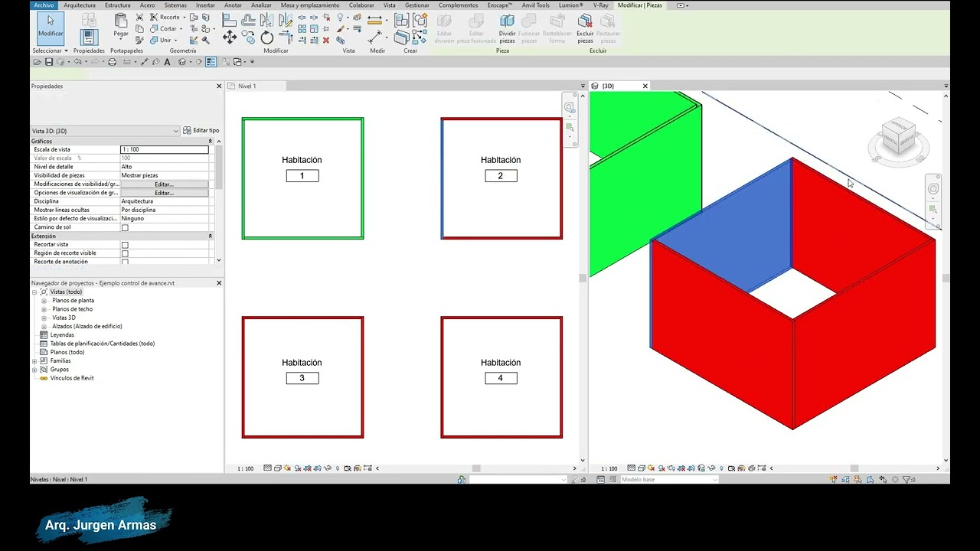Open the Vista 3D: {3D} type selector dropdown
This screenshot has height=551, width=980.
point(105,131)
